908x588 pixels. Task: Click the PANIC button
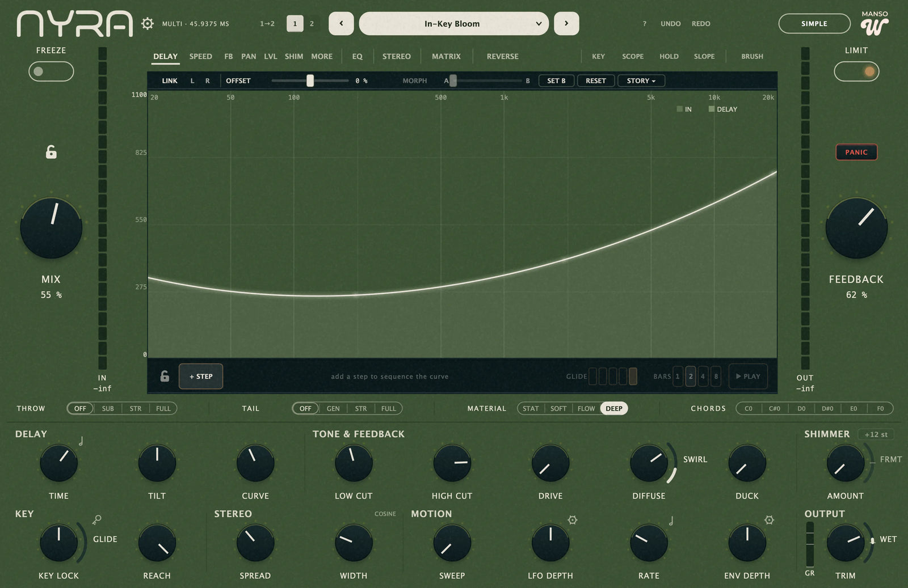[x=856, y=152]
